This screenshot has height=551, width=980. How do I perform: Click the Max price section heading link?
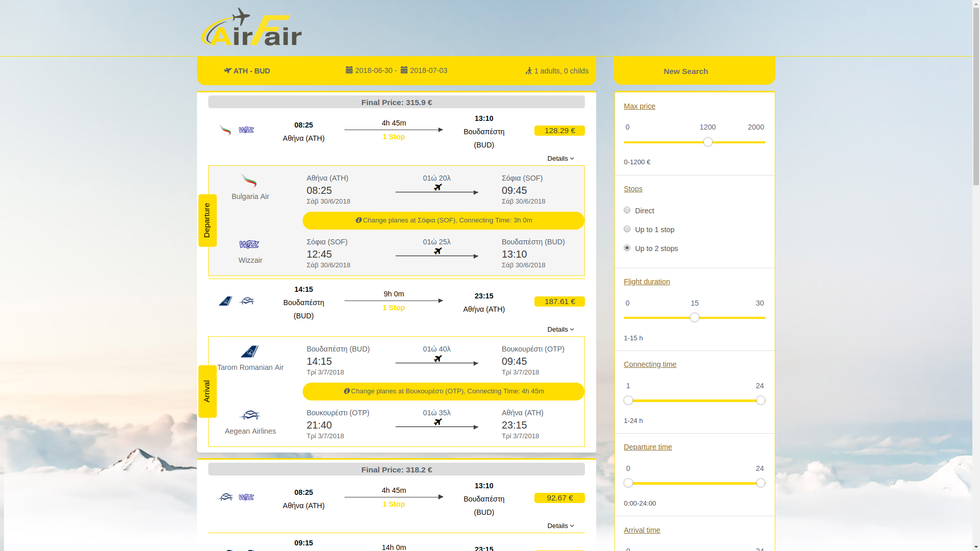[x=640, y=106]
